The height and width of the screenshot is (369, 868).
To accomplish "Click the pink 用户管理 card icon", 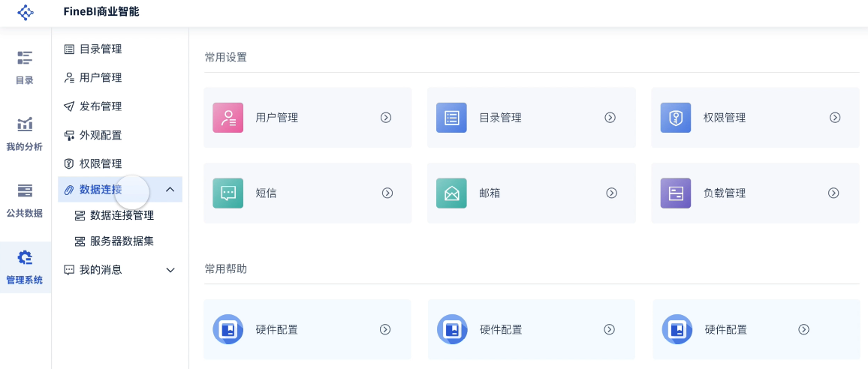I will (x=228, y=118).
